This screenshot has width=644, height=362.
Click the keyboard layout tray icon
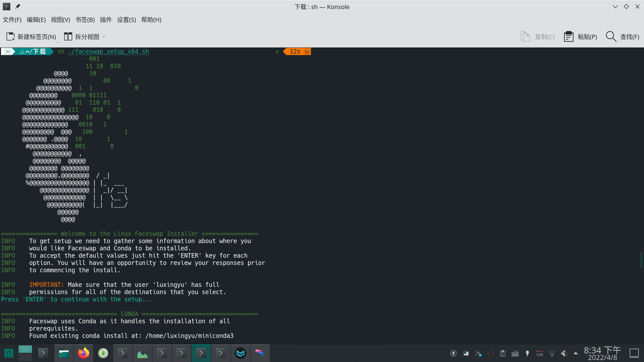pos(515,353)
